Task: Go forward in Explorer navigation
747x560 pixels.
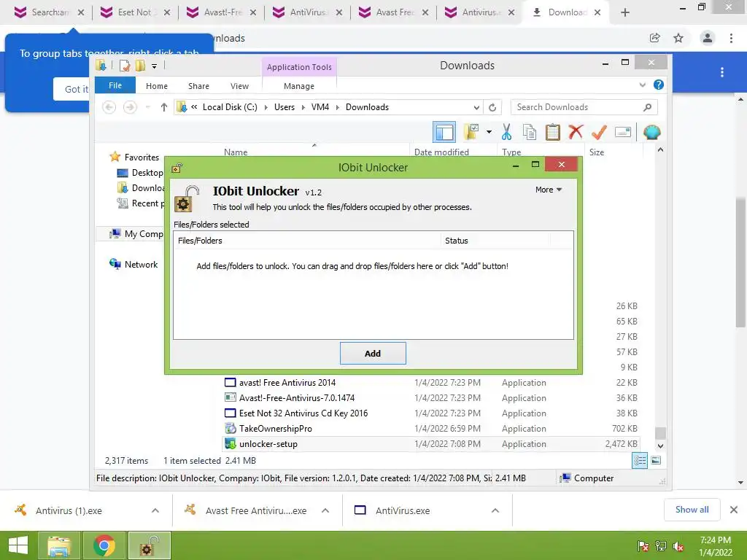Action: [x=130, y=107]
